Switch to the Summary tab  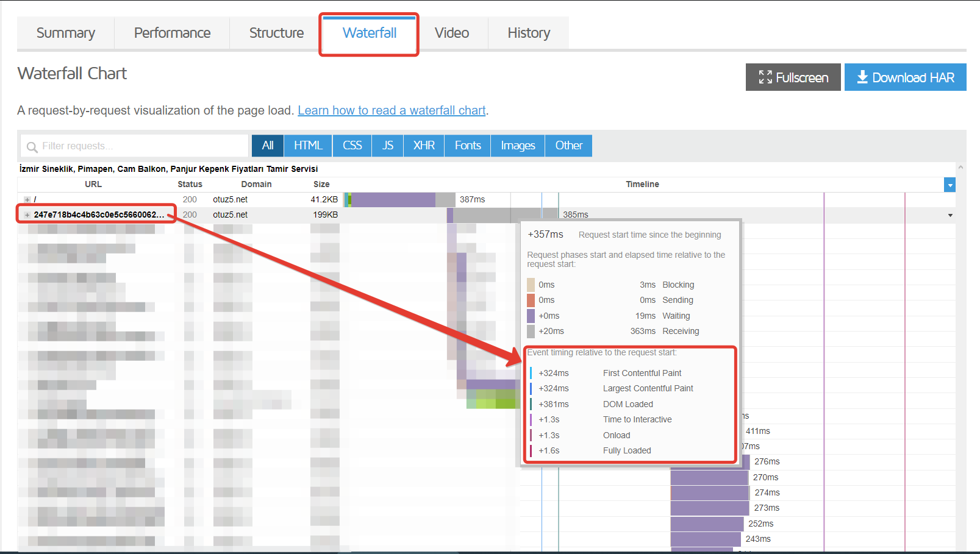pyautogui.click(x=66, y=33)
